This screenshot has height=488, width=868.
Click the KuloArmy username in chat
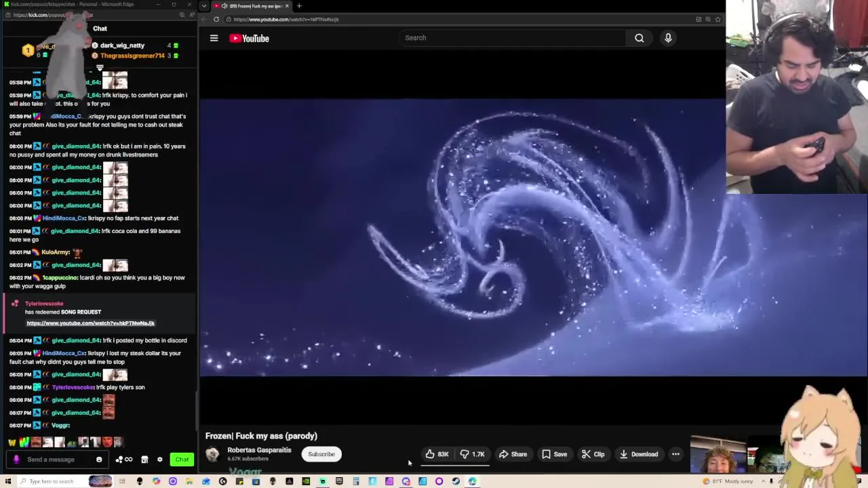[x=55, y=252]
